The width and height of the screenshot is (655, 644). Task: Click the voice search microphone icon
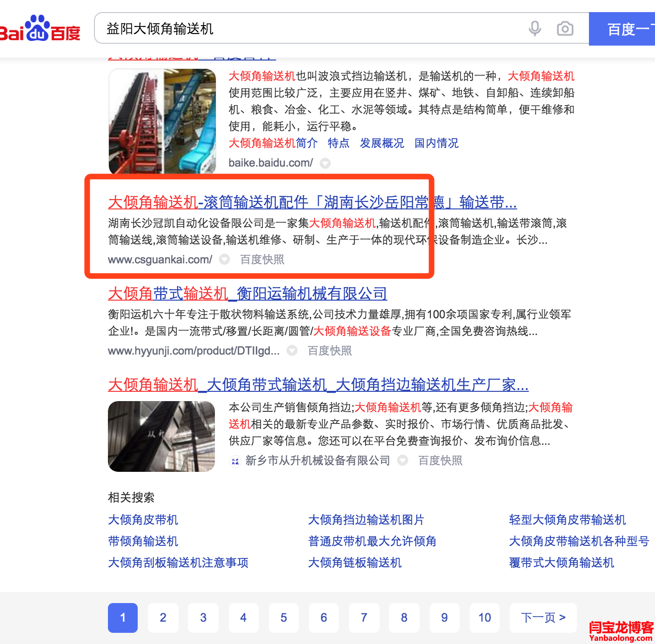535,29
